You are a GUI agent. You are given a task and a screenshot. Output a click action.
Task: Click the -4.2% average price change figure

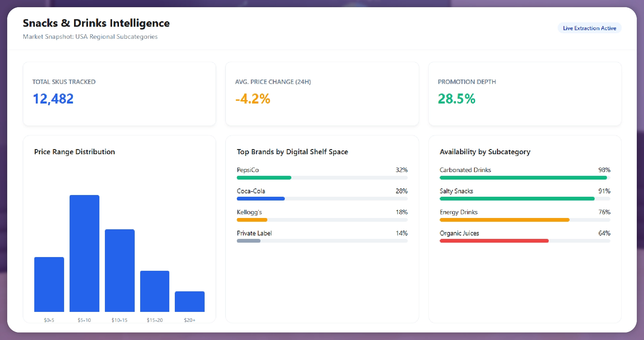pos(253,99)
